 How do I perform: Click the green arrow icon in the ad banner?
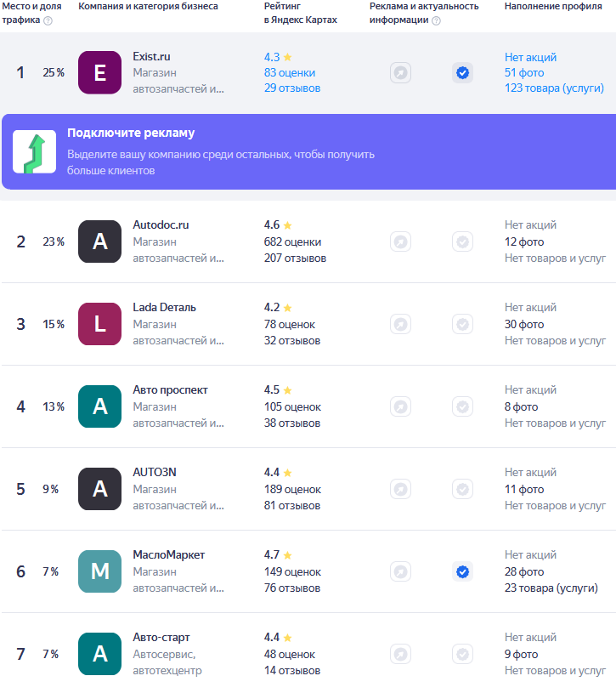(x=35, y=151)
